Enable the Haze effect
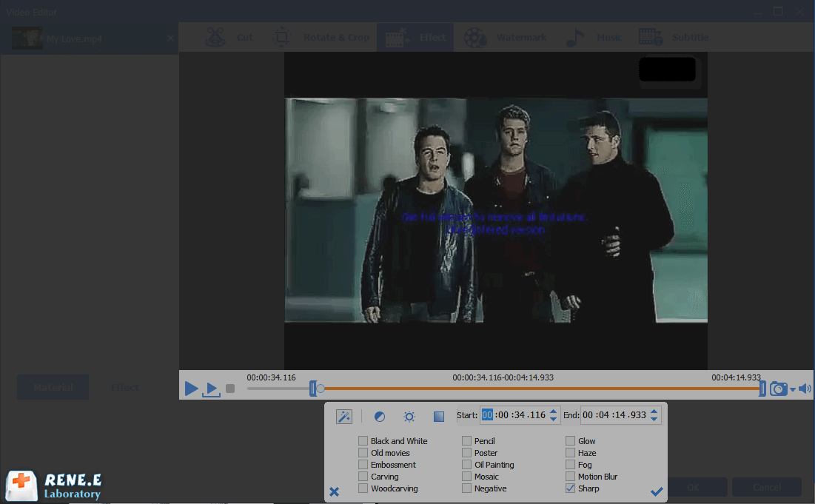Screen dimensions: 815x504 coord(570,452)
